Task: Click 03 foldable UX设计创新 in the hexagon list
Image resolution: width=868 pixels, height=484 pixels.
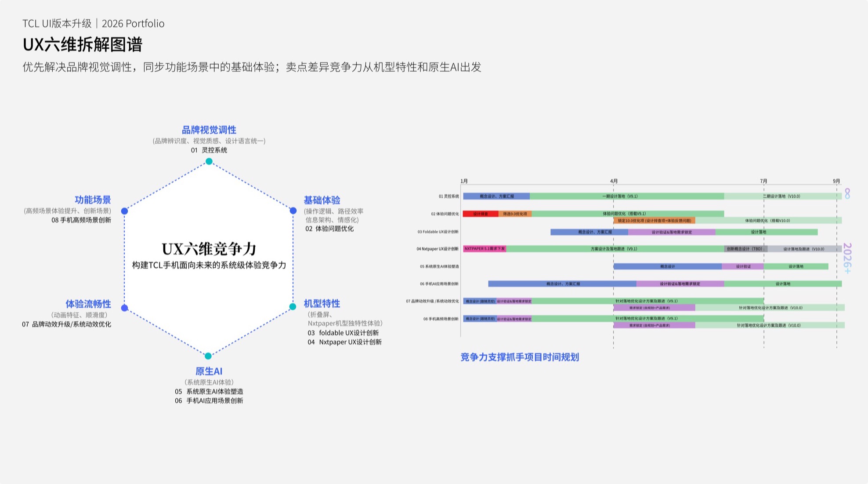Action: [x=343, y=333]
